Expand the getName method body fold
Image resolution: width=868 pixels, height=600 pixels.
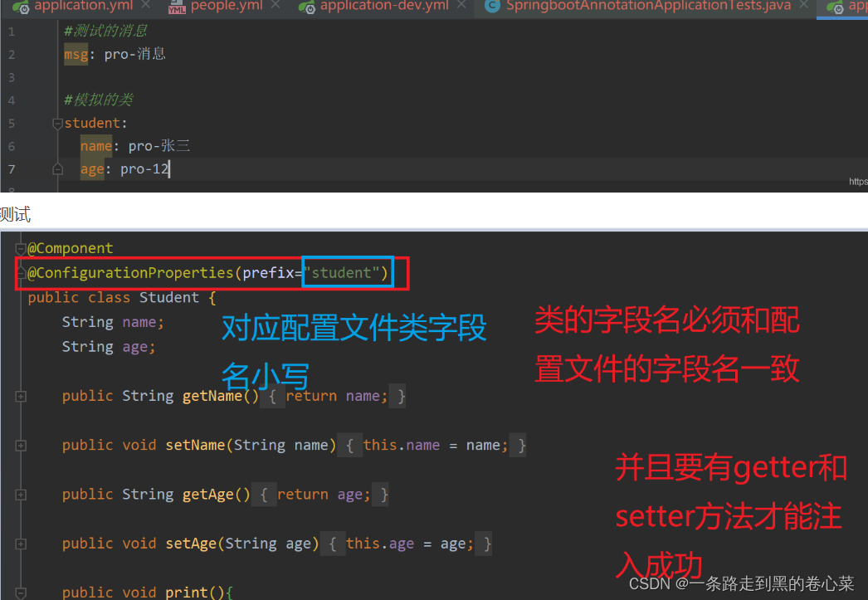tap(20, 396)
